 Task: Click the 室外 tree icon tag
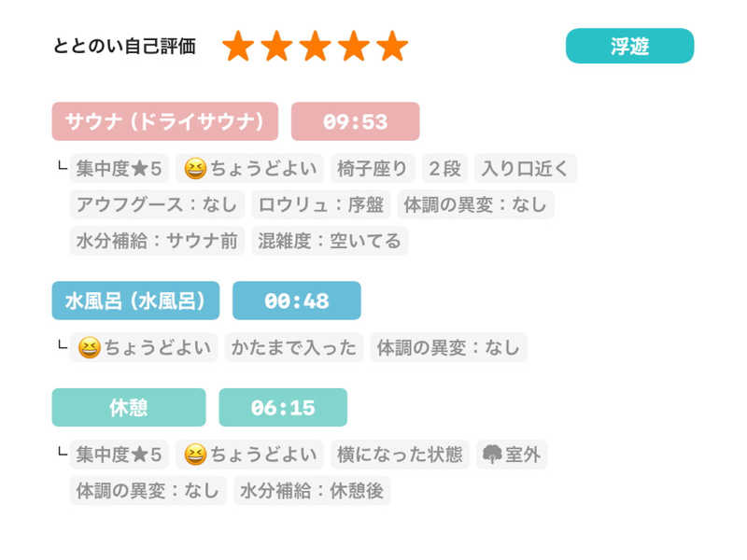pyautogui.click(x=512, y=455)
